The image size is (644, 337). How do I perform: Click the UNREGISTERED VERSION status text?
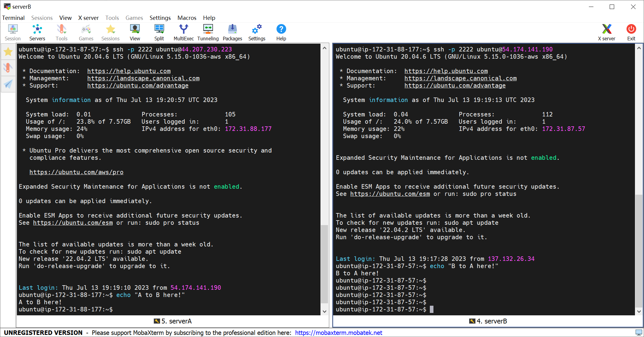(x=43, y=332)
